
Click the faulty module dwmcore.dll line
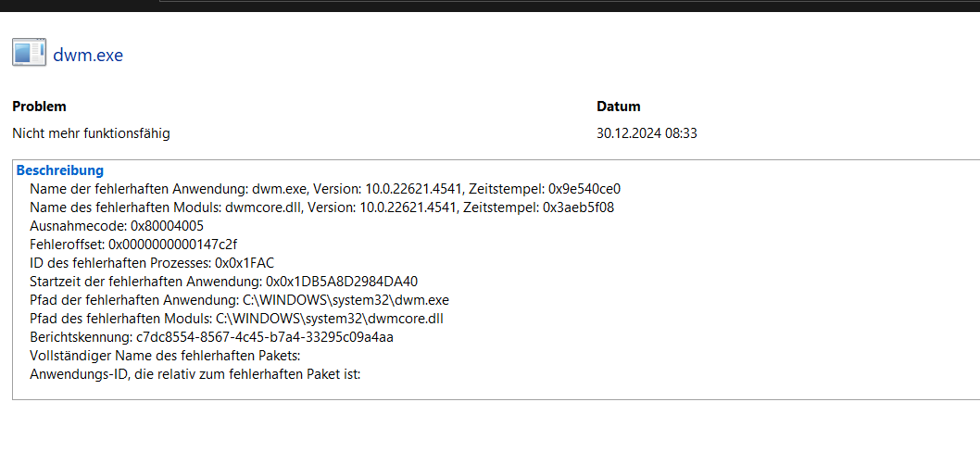pyautogui.click(x=321, y=207)
